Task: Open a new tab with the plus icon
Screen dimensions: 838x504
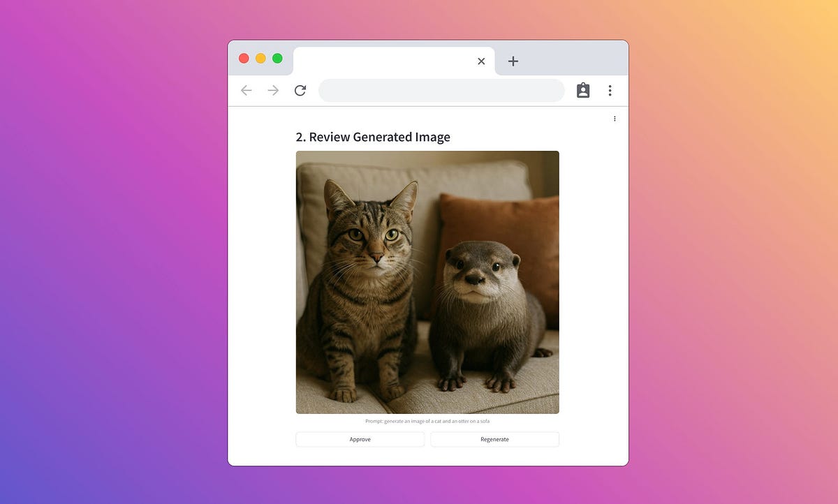Action: coord(513,61)
